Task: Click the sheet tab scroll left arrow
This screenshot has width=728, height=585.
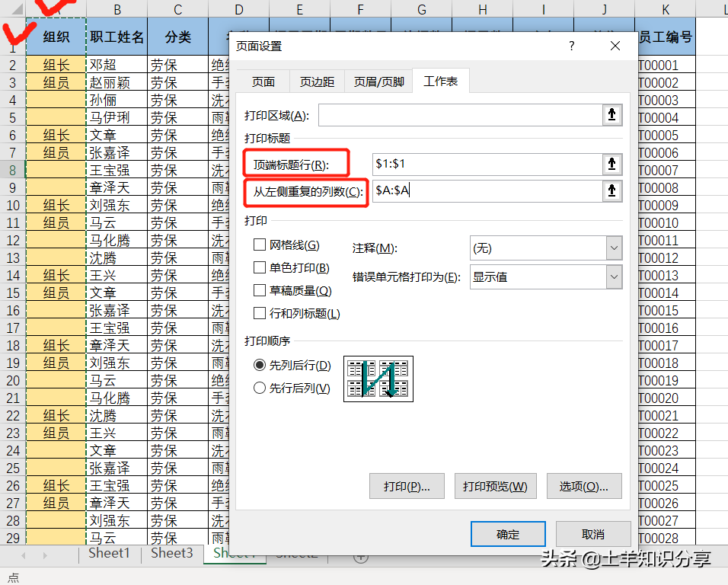Action: pyautogui.click(x=23, y=555)
